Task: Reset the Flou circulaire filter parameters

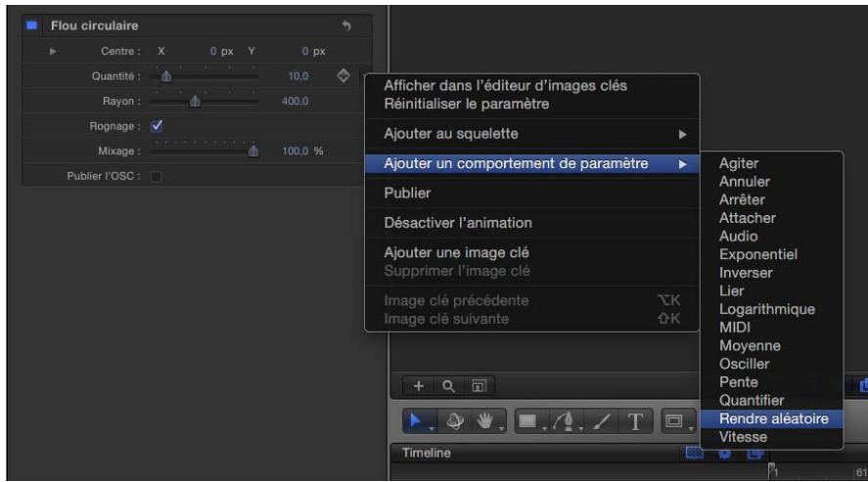Action: tap(346, 25)
